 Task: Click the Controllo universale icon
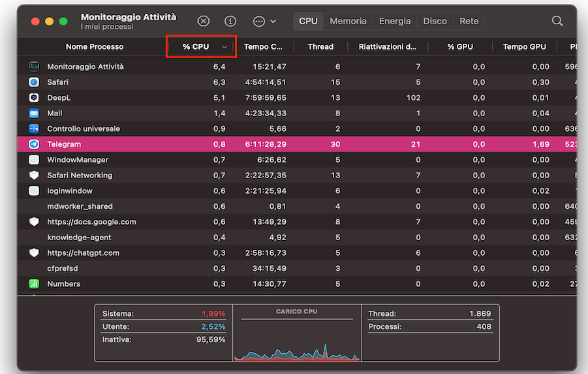(34, 129)
